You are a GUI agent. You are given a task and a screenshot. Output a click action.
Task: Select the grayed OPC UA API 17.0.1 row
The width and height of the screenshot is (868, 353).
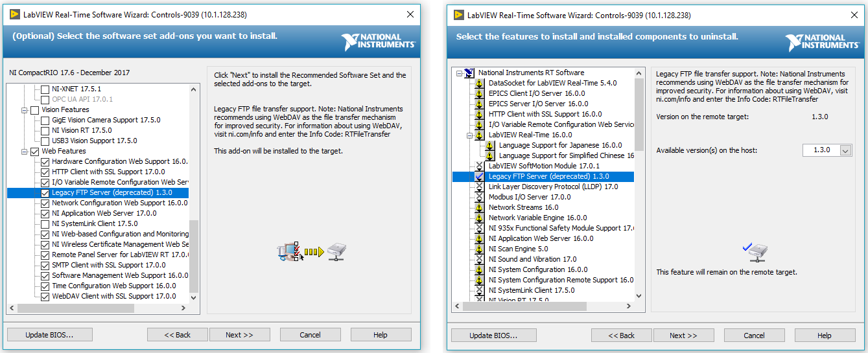click(82, 99)
